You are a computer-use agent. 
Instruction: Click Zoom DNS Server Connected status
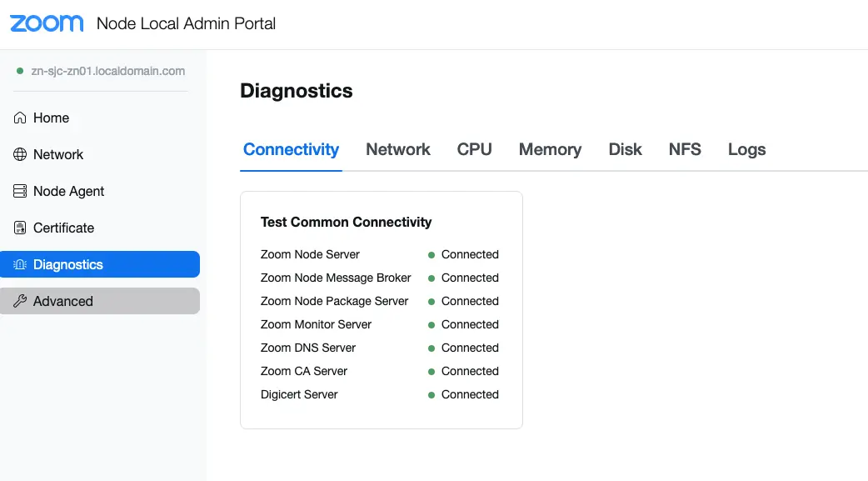click(470, 348)
